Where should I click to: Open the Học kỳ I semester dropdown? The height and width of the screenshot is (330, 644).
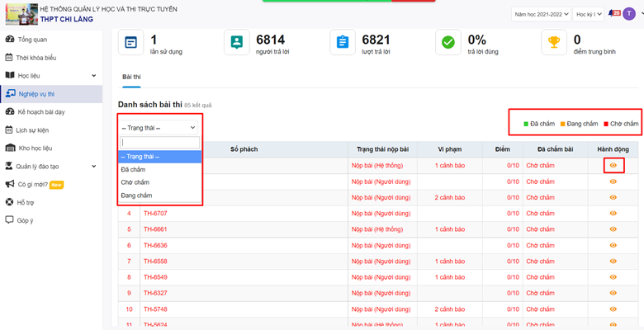tap(590, 14)
